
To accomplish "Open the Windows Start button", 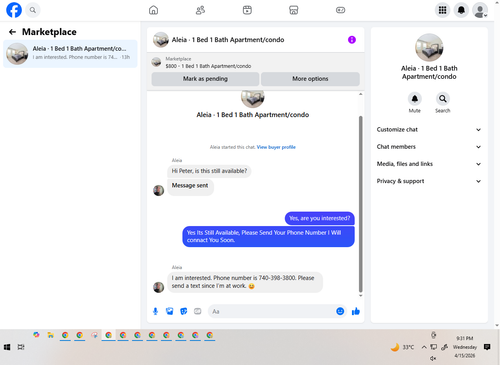I will [7, 347].
